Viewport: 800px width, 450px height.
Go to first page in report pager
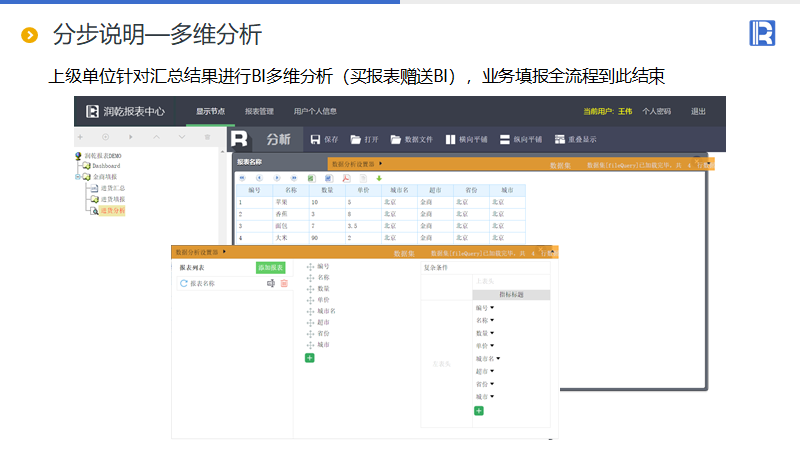click(x=242, y=178)
